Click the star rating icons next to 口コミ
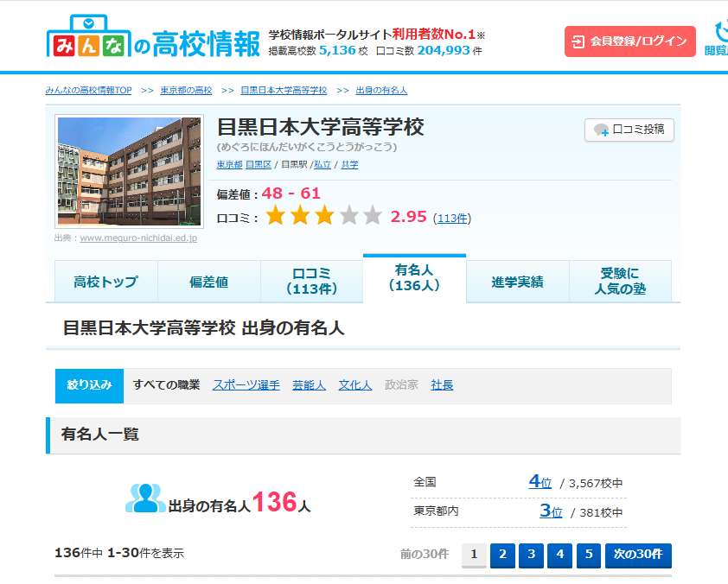This screenshot has width=728, height=584. [x=323, y=216]
